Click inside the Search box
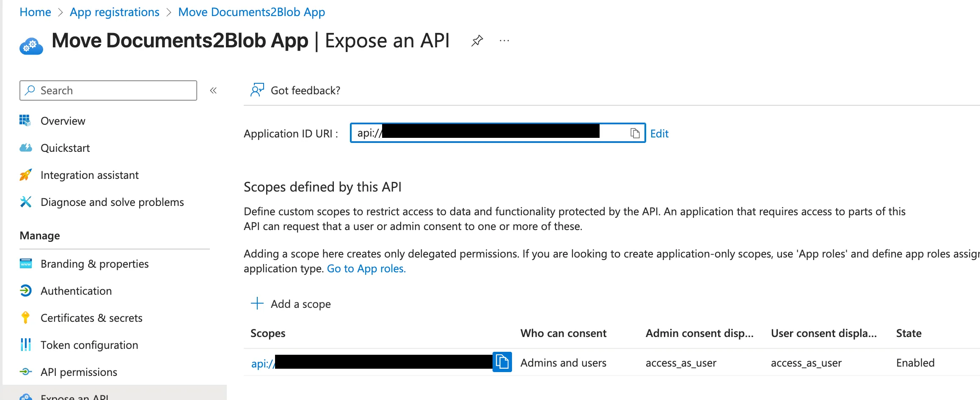This screenshot has width=980, height=400. 108,90
